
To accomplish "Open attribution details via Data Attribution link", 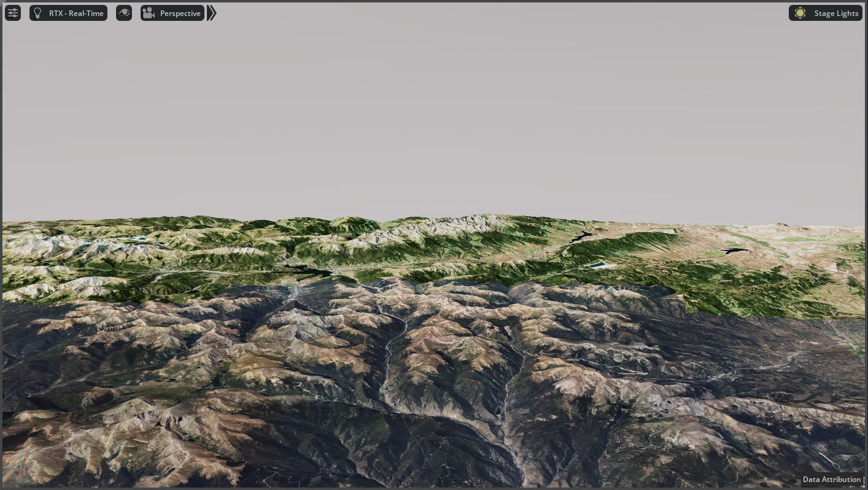I will [831, 480].
